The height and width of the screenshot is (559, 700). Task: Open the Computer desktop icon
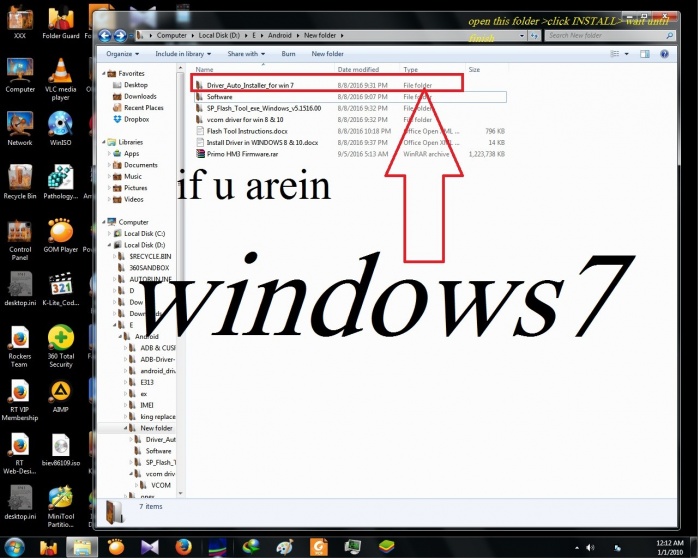click(20, 75)
